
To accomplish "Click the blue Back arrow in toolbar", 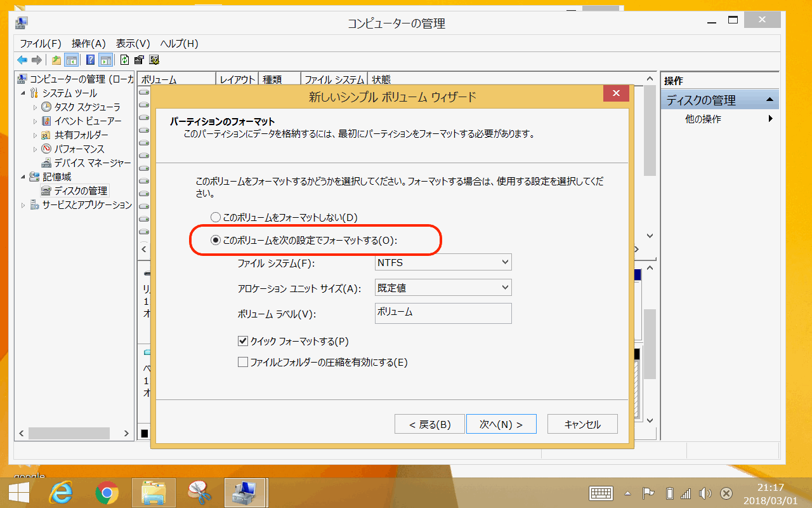I will [x=22, y=60].
